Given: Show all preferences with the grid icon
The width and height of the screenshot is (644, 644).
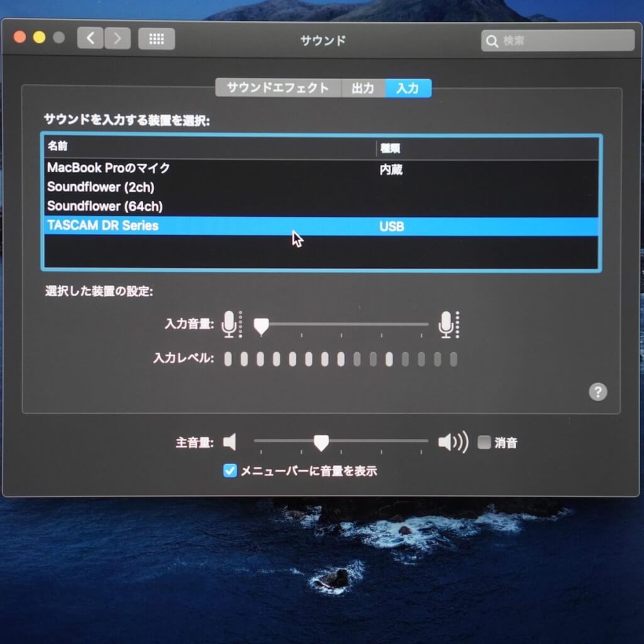Looking at the screenshot, I should (157, 39).
